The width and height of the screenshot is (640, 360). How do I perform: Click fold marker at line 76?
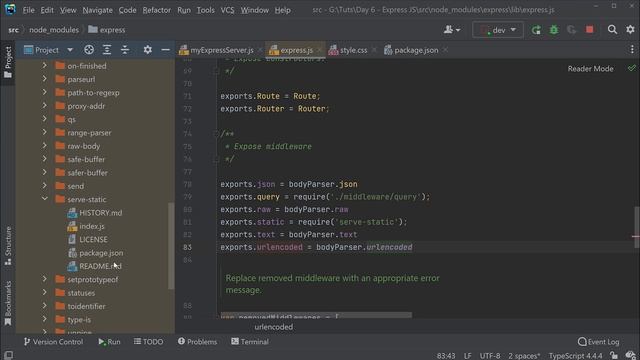coord(216,159)
